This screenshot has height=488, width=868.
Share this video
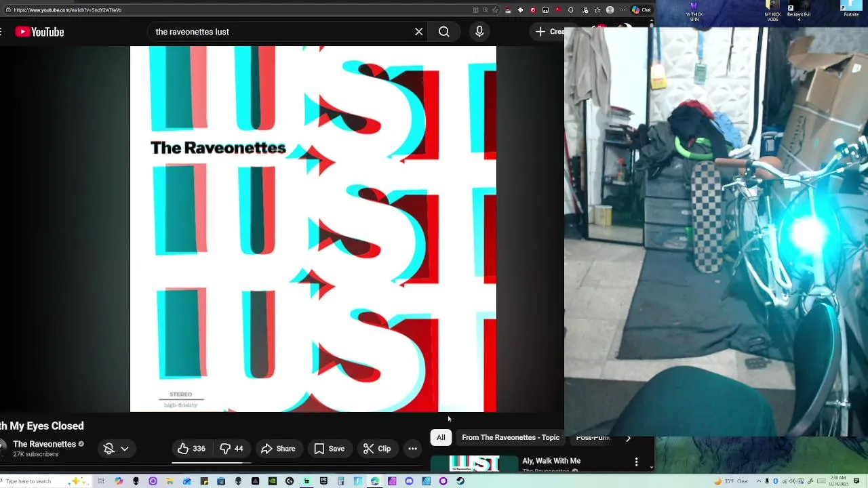(x=278, y=449)
